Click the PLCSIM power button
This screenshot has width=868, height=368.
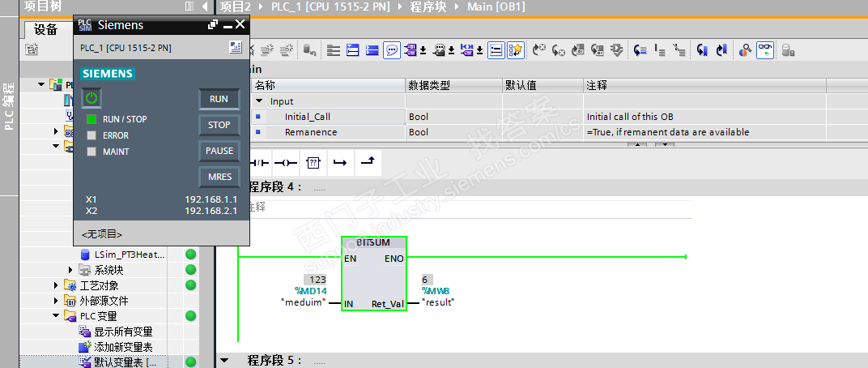[x=91, y=99]
